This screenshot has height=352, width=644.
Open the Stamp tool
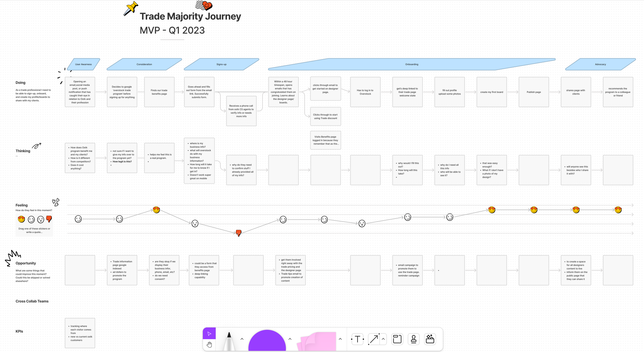413,339
